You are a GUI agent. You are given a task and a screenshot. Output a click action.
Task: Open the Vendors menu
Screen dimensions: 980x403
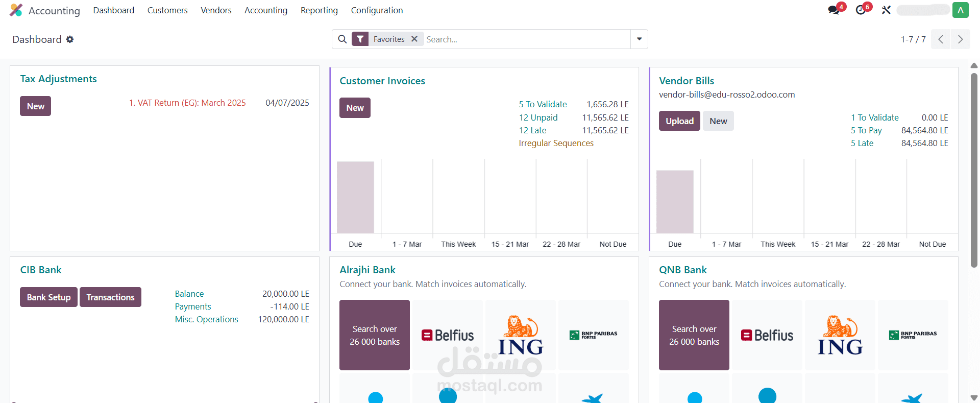click(x=216, y=10)
